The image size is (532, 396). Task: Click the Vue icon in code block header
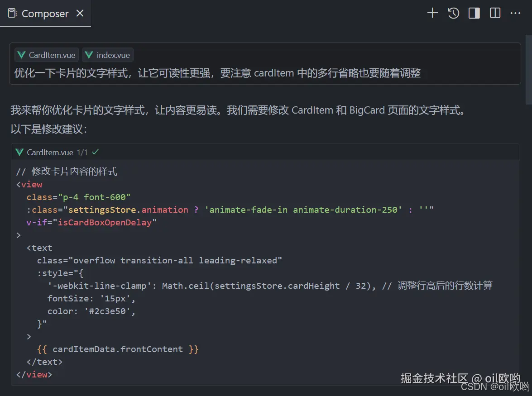19,152
